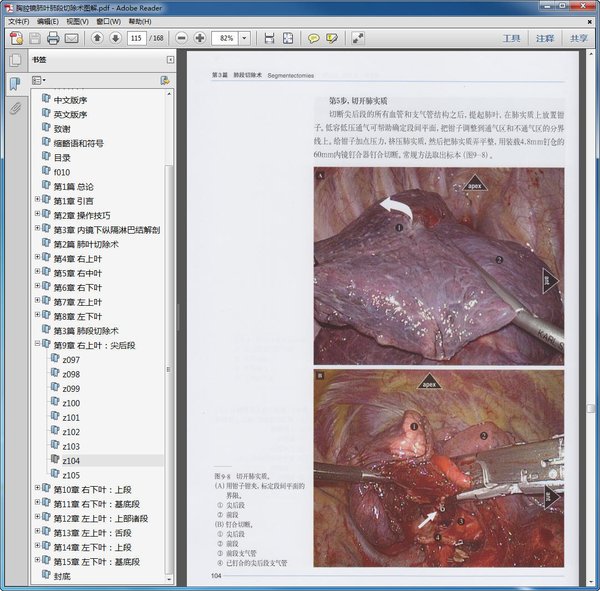Viewport: 600px width, 591px height.
Task: Collapse 第9章 右上叶：尖后段 bookmark
Action: pos(38,343)
